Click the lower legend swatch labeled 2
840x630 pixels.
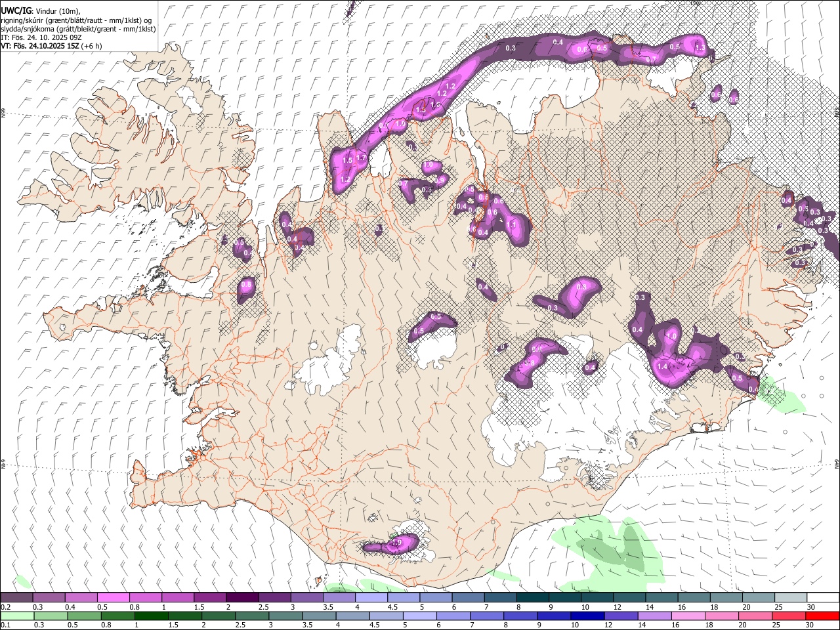tap(218, 616)
